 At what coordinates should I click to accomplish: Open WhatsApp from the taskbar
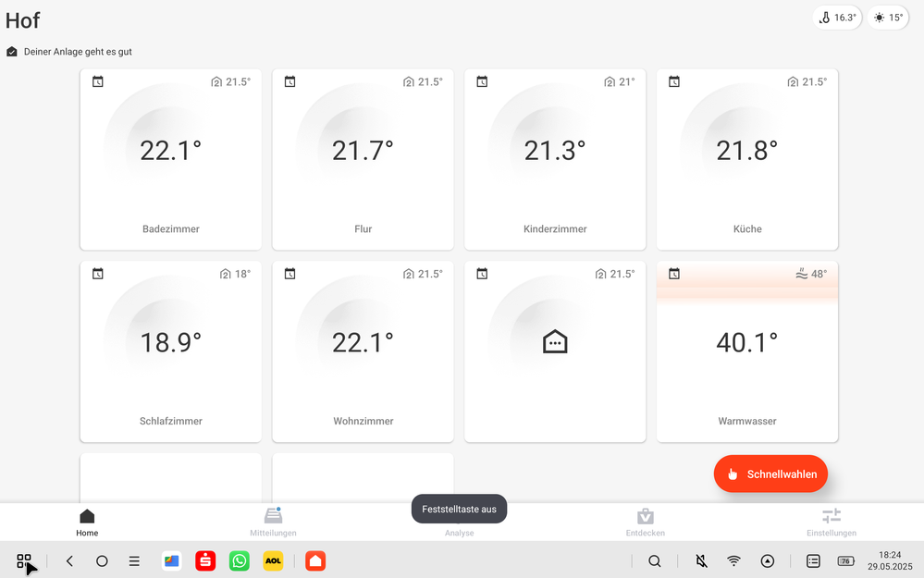point(240,561)
